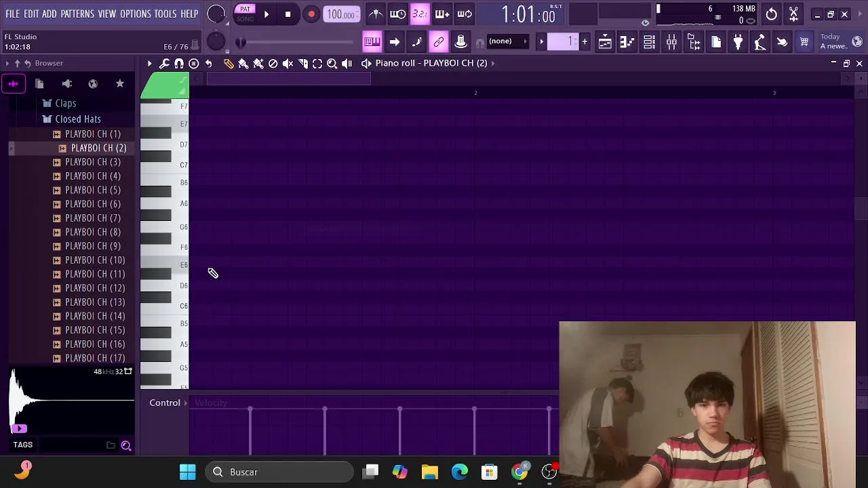Open the piano roll target channel dropdown arrow

[493, 63]
